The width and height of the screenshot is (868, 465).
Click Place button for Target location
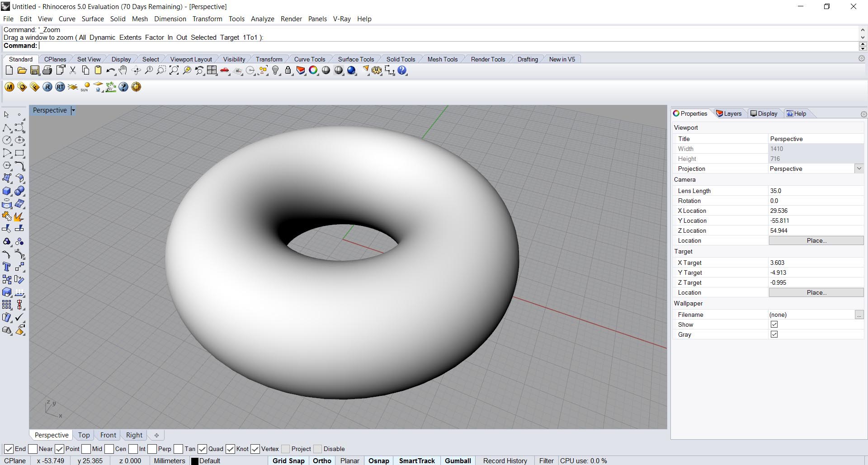(x=816, y=293)
